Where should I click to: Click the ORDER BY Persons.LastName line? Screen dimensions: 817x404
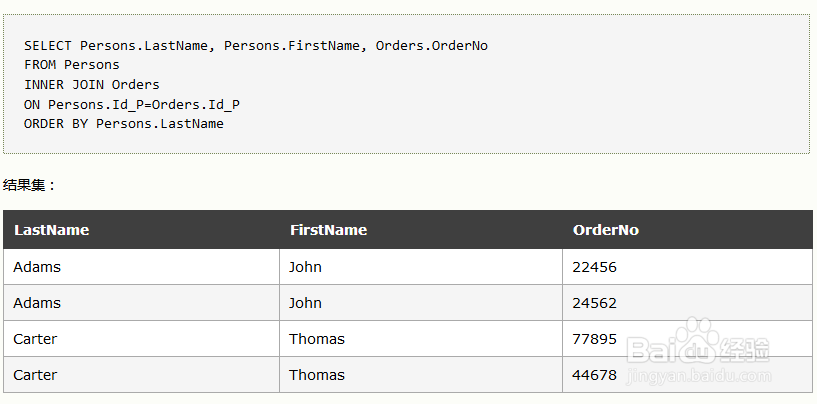(124, 124)
